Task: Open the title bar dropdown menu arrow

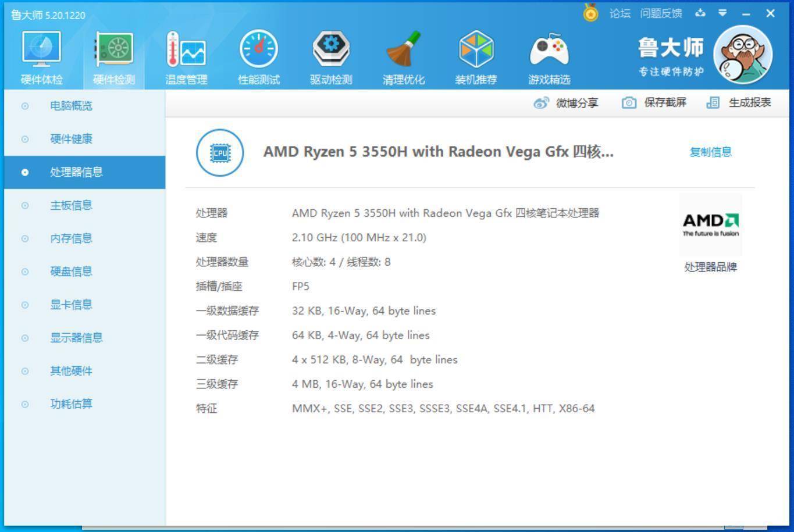Action: coord(722,13)
